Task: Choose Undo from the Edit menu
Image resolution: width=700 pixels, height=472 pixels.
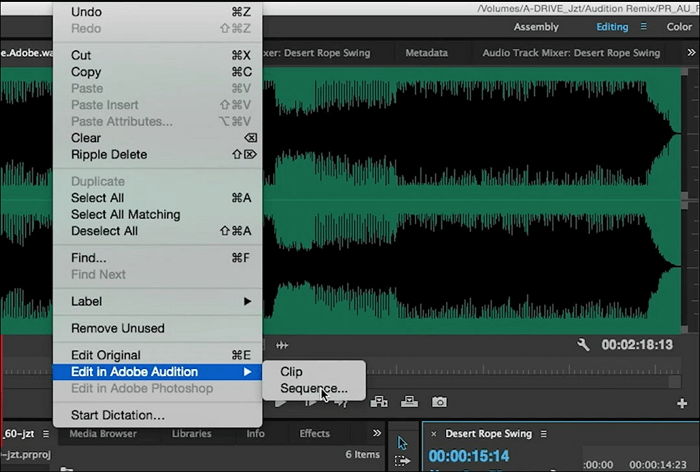Action: (158, 12)
